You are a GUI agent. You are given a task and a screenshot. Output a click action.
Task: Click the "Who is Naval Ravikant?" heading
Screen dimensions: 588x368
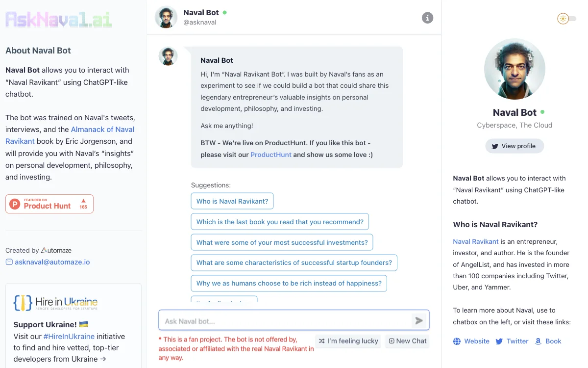[495, 225]
